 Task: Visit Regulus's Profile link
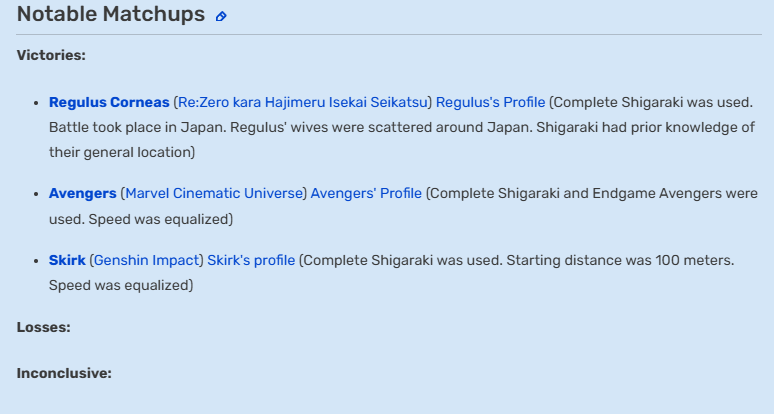491,102
